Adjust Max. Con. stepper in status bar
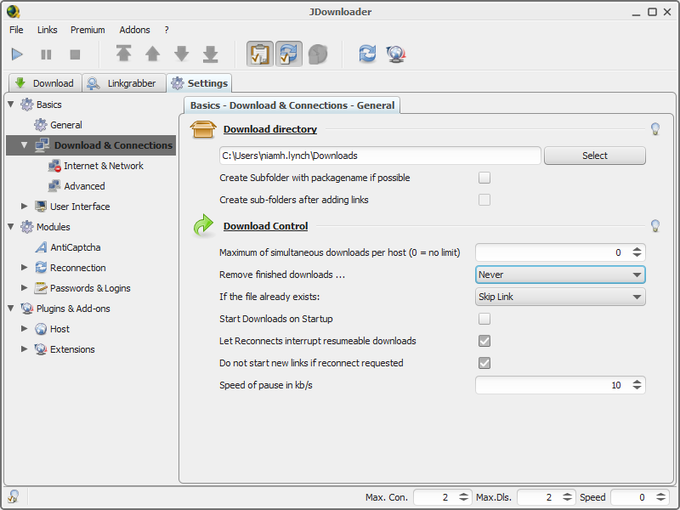The width and height of the screenshot is (680, 510). point(464,497)
